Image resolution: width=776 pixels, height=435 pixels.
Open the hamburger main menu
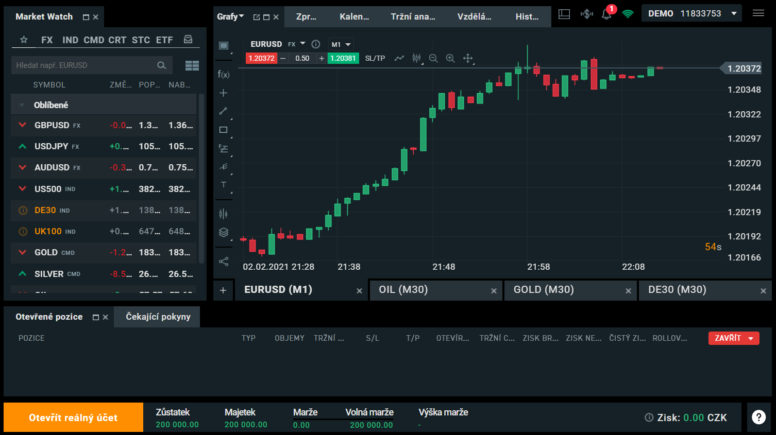(x=762, y=14)
